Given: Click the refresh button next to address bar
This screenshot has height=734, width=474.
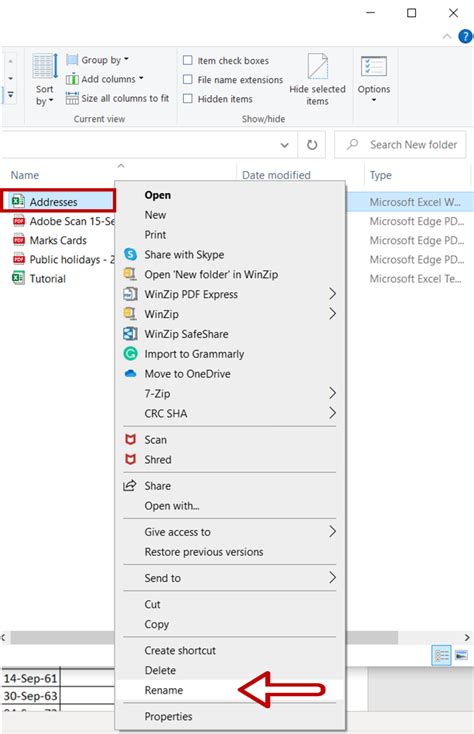Looking at the screenshot, I should pyautogui.click(x=312, y=145).
